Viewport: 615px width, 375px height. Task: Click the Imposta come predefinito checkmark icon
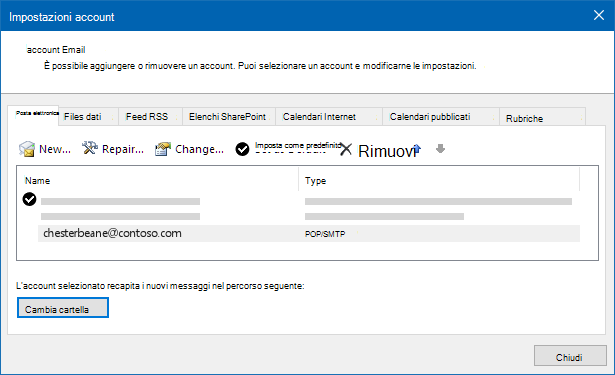click(242, 149)
